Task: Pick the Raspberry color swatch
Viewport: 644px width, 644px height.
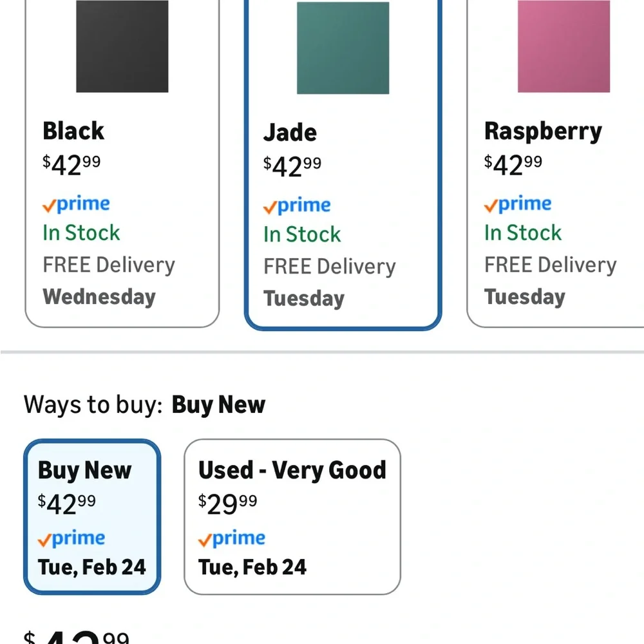Action: [563, 46]
